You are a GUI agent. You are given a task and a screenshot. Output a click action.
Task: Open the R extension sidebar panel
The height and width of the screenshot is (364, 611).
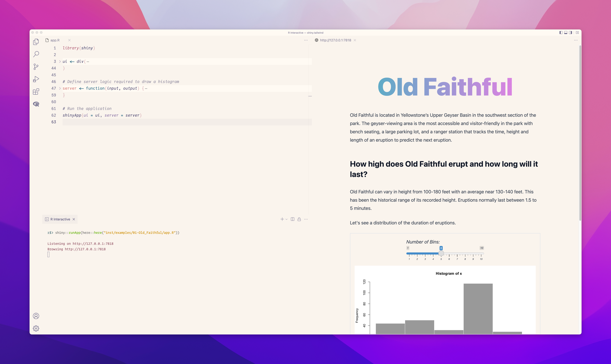tap(36, 104)
